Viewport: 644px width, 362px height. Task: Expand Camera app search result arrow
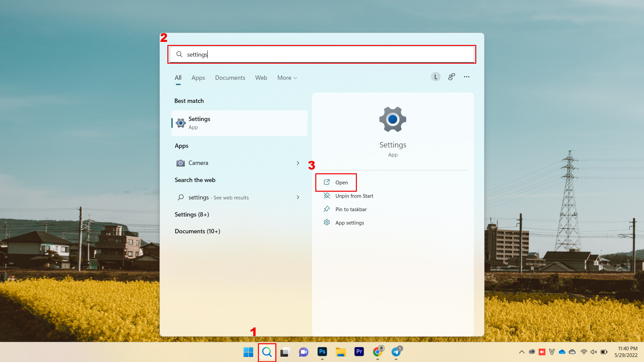pyautogui.click(x=298, y=163)
